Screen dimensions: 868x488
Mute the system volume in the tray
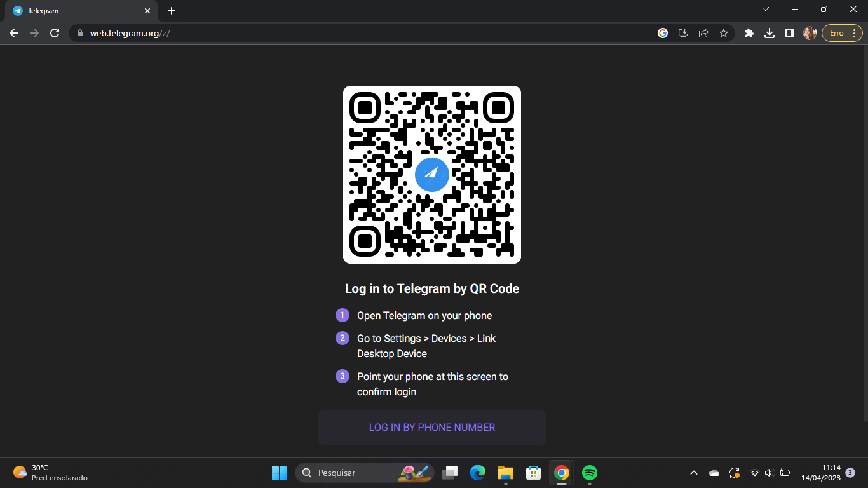tap(769, 473)
